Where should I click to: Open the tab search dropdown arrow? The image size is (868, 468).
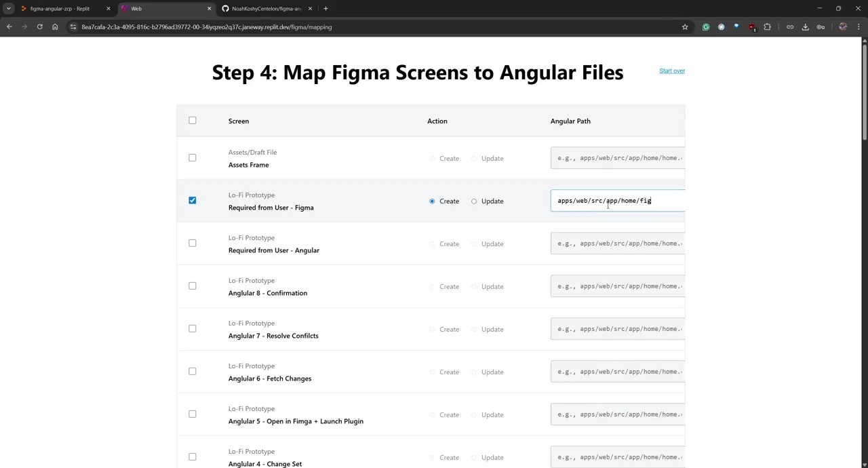pyautogui.click(x=8, y=9)
